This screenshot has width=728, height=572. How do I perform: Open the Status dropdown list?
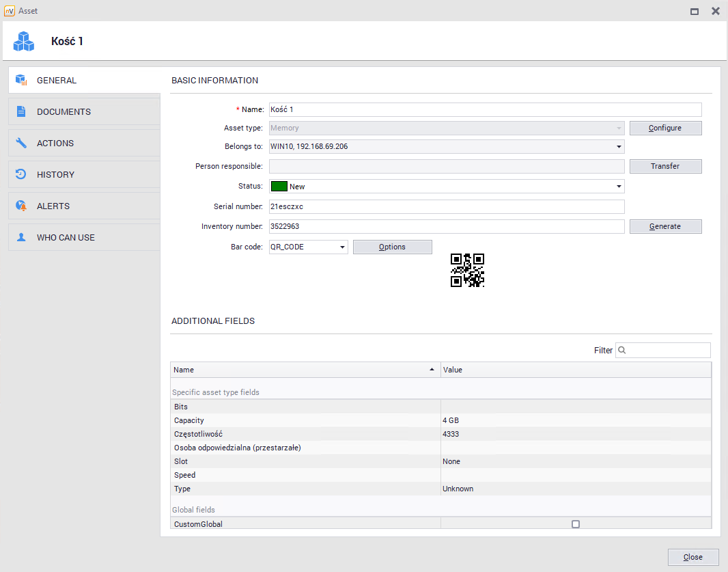pos(619,186)
